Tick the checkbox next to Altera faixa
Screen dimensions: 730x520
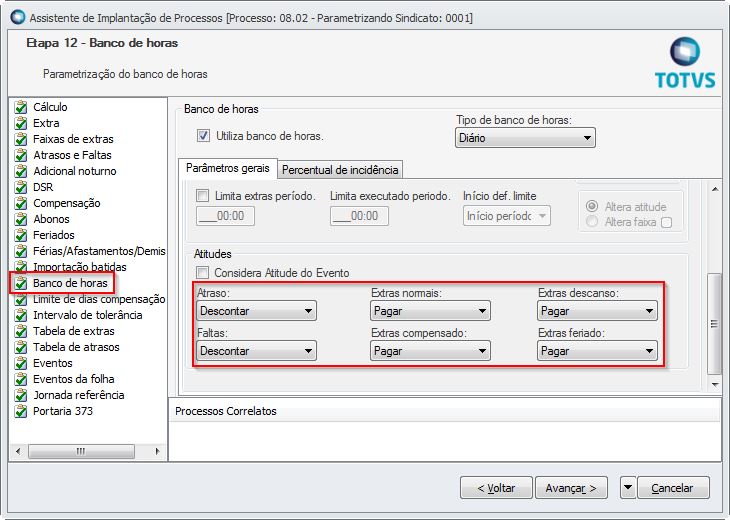coord(667,223)
